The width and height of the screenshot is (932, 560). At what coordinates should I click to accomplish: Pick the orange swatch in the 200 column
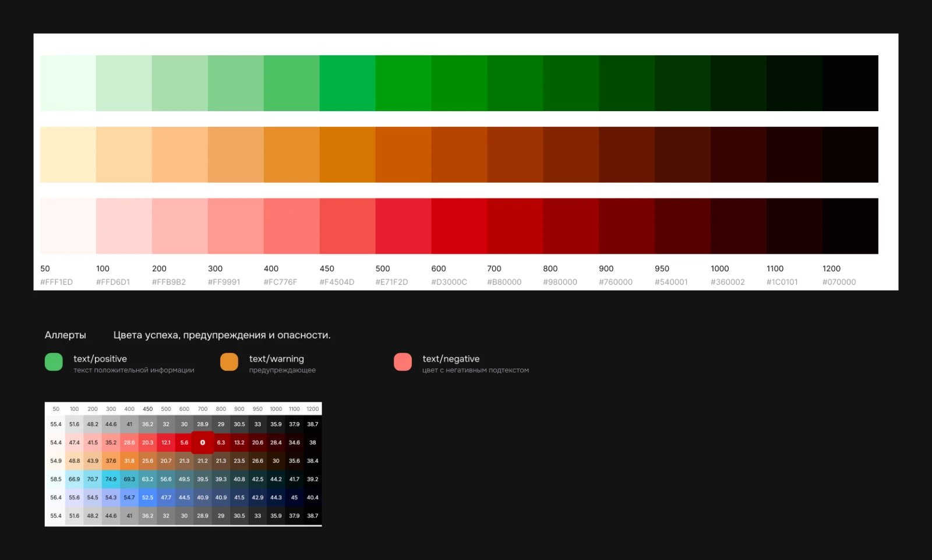coord(180,155)
